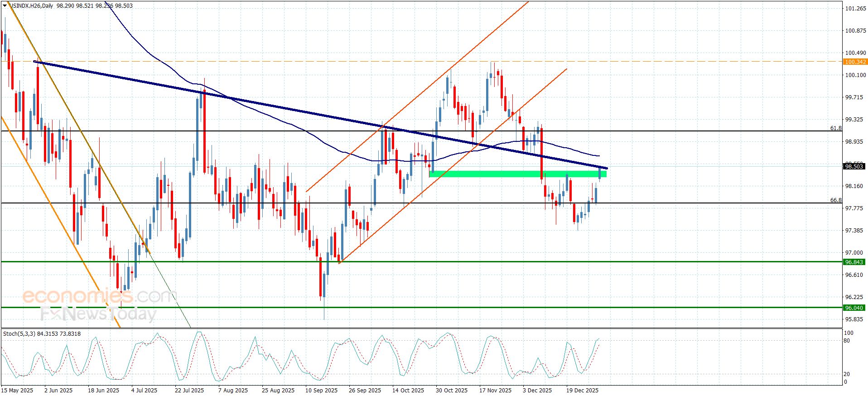The image size is (868, 396).
Task: Click the 15 May 2025 date label
Action: [17, 391]
